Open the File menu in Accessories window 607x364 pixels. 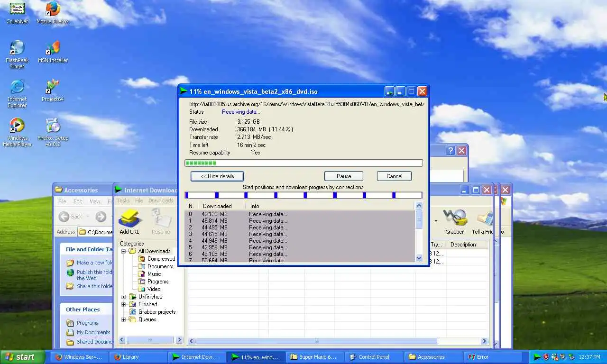click(x=62, y=201)
